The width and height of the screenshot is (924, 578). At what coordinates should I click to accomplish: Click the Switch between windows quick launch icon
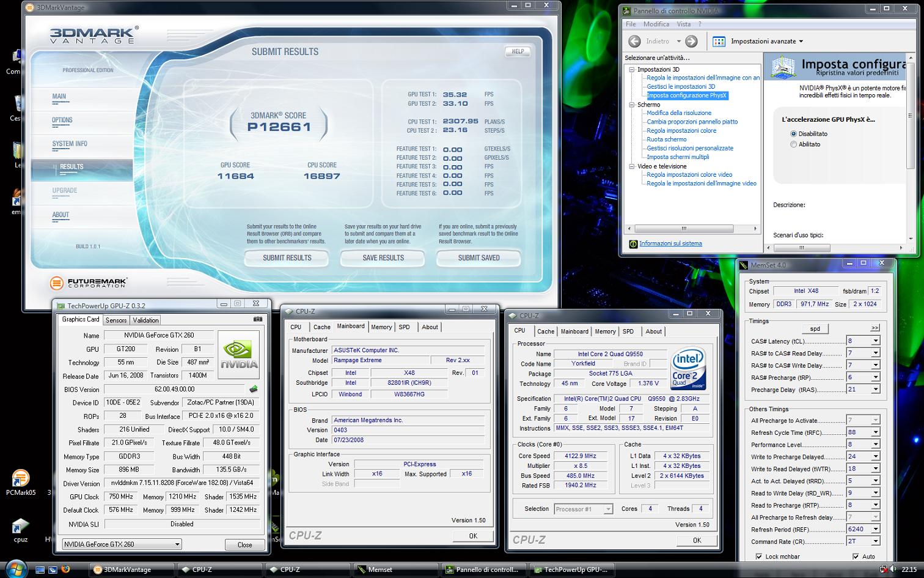click(x=53, y=569)
